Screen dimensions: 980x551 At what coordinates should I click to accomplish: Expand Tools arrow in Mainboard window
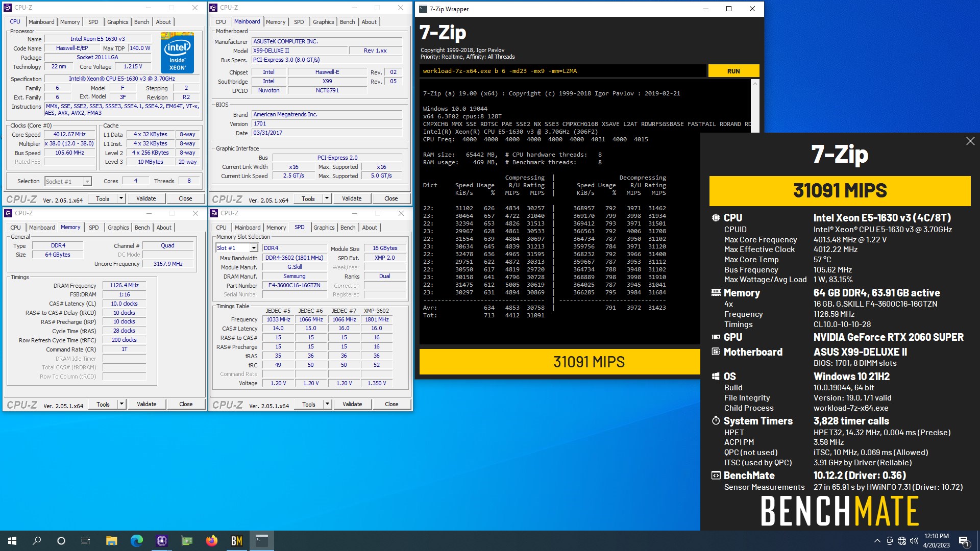(327, 198)
